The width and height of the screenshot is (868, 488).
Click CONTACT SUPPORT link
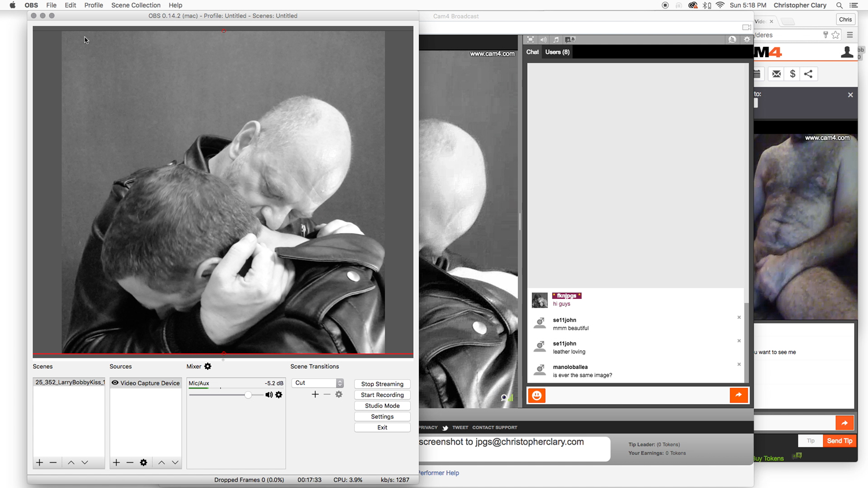[x=495, y=428]
